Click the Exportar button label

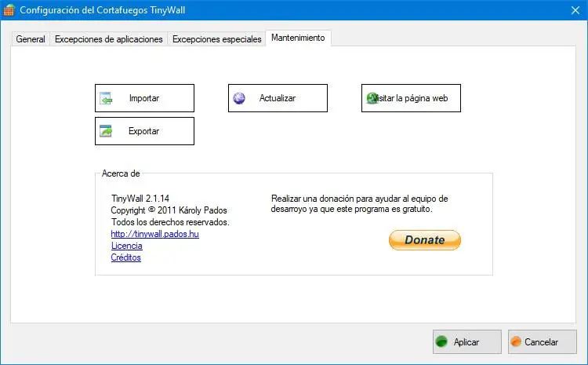click(143, 131)
